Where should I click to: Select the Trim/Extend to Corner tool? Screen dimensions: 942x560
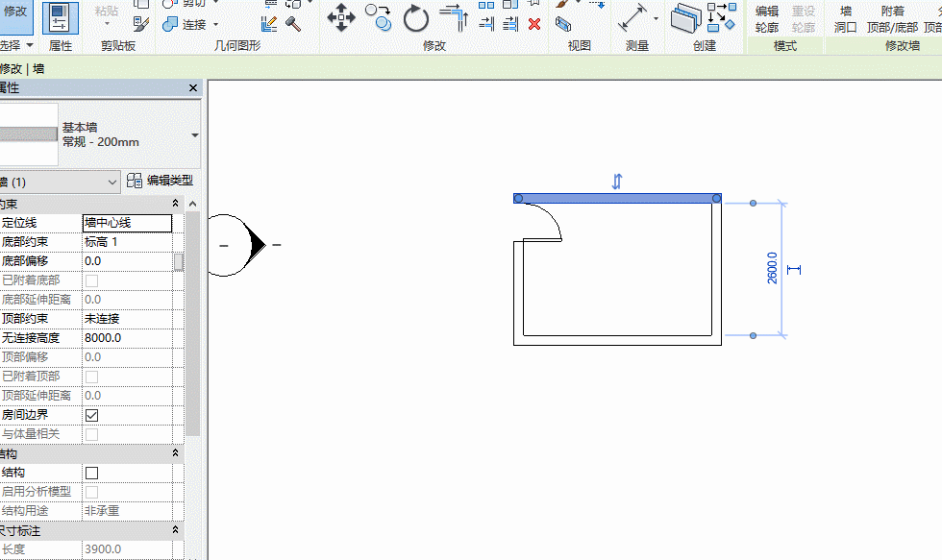(x=454, y=16)
